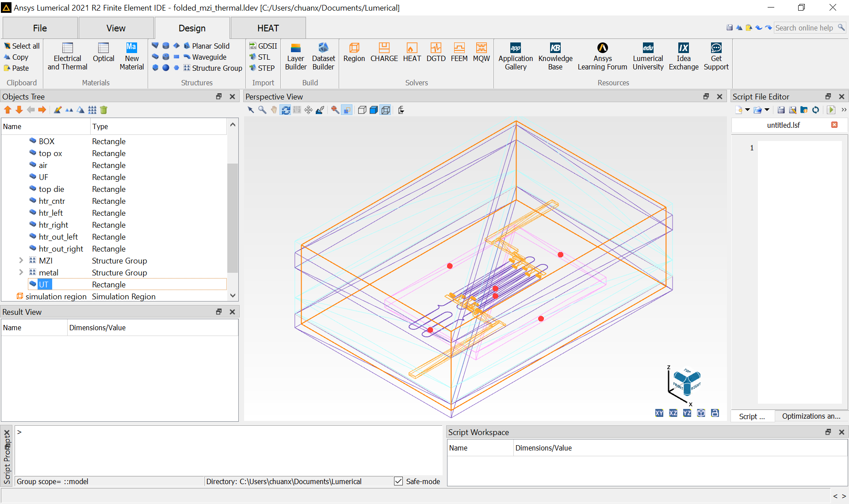Select the arrow pointer tool in Perspective View
849x504 pixels.
(x=251, y=110)
